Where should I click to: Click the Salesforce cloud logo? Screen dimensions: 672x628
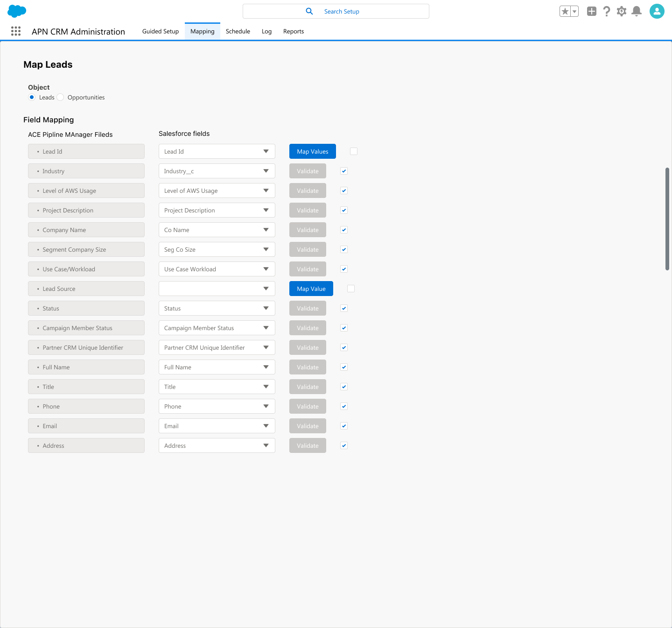tap(17, 11)
